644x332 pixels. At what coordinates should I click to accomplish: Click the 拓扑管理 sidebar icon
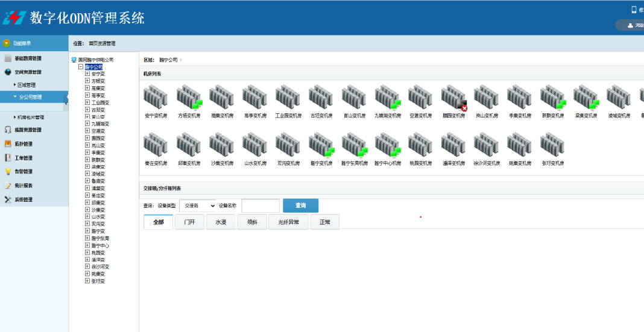(x=8, y=144)
